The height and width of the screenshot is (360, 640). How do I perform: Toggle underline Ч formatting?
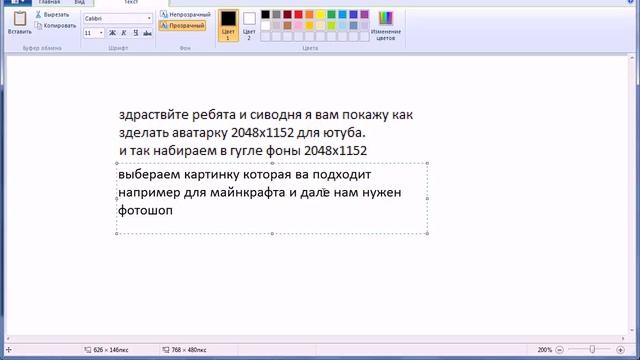(x=136, y=33)
